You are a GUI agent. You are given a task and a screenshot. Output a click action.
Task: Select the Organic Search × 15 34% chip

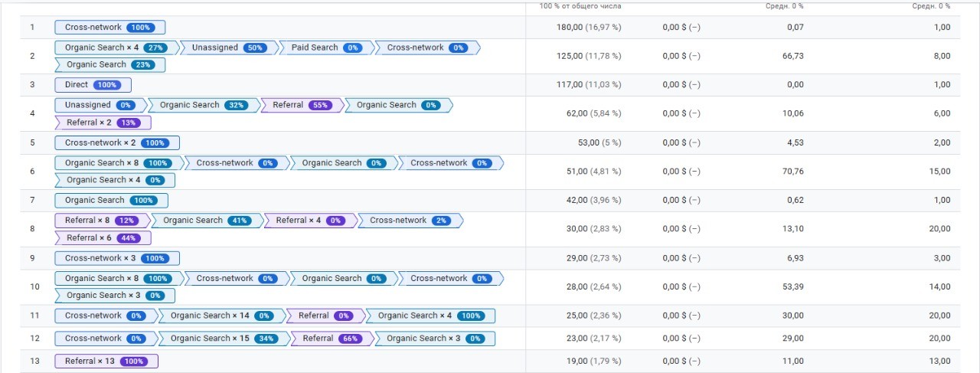224,339
